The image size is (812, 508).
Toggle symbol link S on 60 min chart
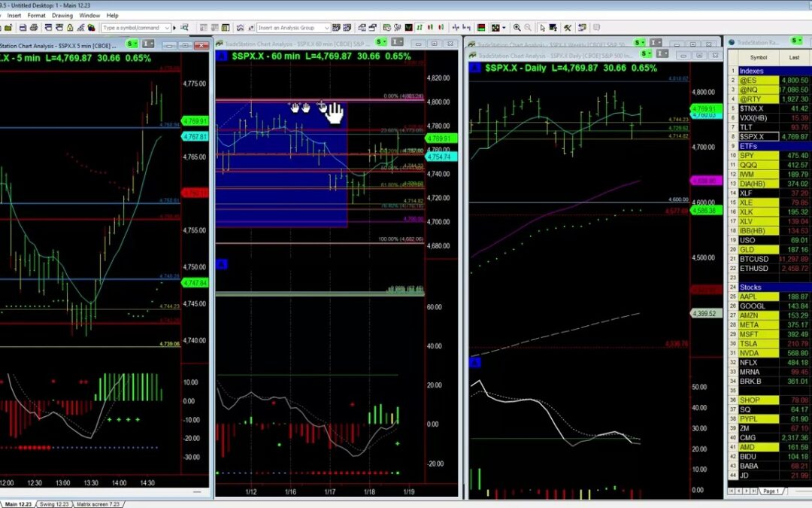(381, 42)
